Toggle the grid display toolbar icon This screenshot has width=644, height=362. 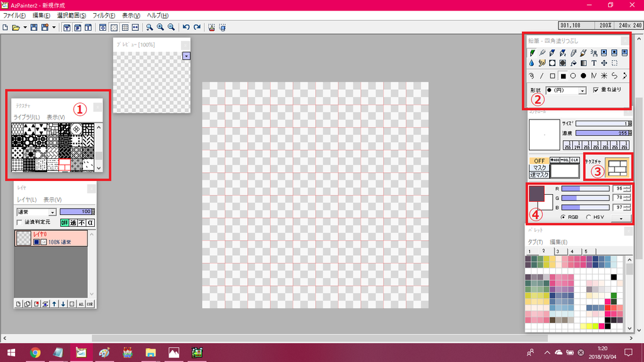(125, 28)
